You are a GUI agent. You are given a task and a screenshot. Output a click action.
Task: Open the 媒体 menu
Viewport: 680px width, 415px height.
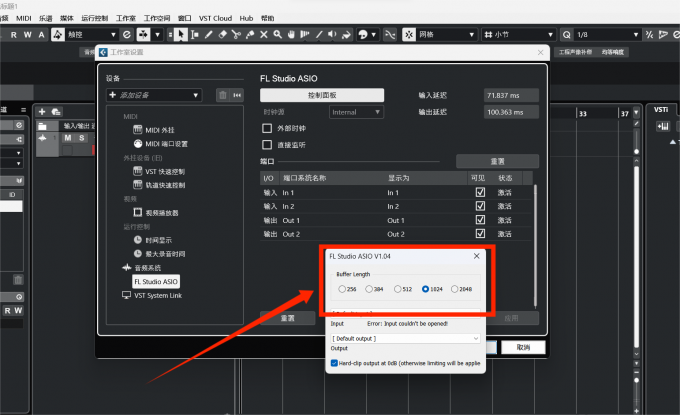[x=66, y=18]
